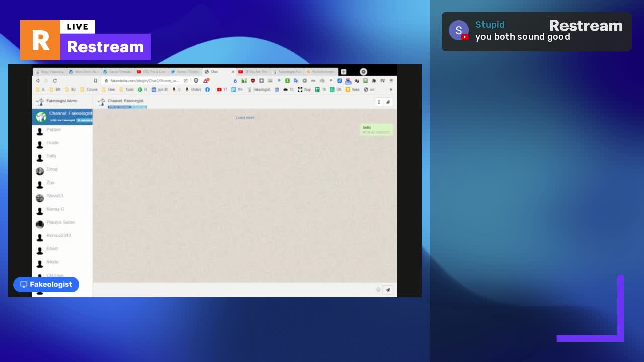Open chat with Sally
The width and height of the screenshot is (644, 362).
62,156
